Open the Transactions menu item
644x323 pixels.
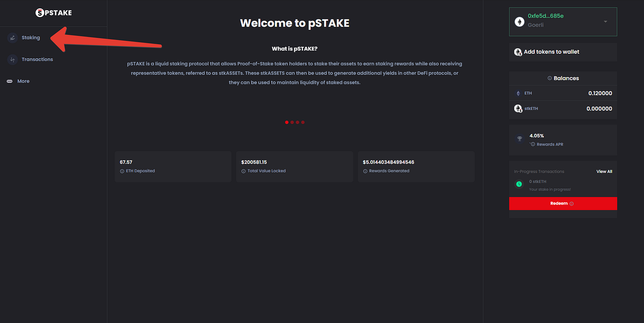point(37,59)
